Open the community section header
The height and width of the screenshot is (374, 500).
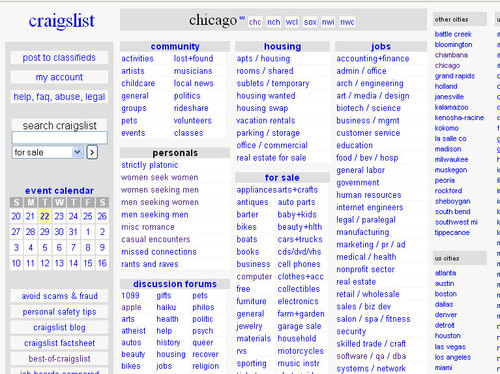pos(175,47)
